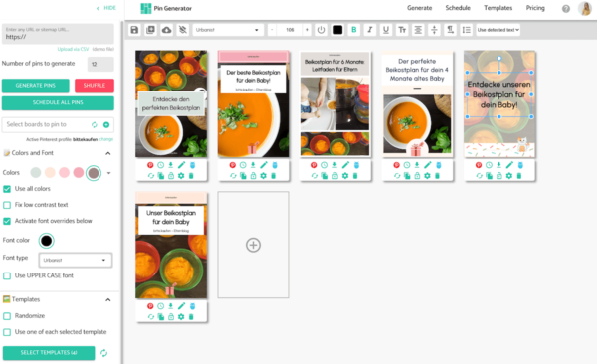Enable 'Use UPPER CASE font' checkbox
The height and width of the screenshot is (364, 597).
pos(7,275)
